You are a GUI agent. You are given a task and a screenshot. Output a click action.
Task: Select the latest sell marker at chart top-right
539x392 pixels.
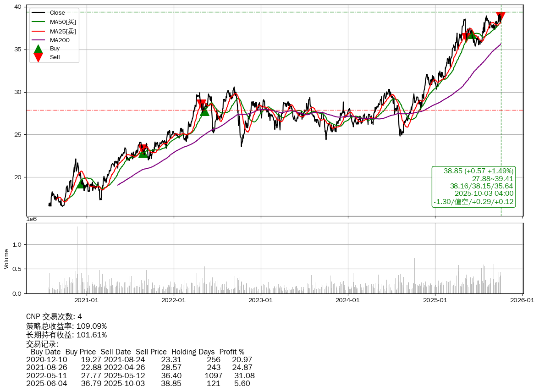coord(500,17)
